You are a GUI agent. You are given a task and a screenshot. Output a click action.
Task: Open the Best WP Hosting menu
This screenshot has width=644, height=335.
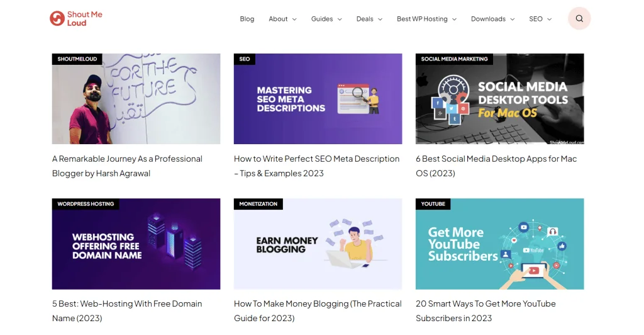tap(422, 19)
